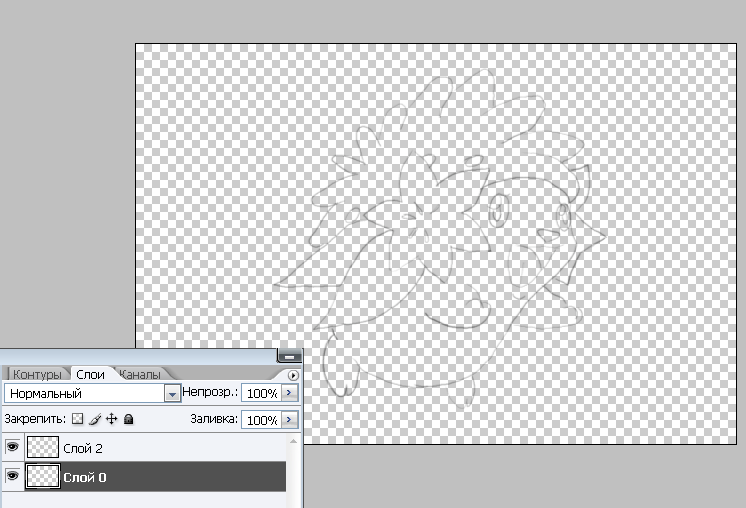
Task: Click the Непрозр. label
Action: [x=210, y=392]
